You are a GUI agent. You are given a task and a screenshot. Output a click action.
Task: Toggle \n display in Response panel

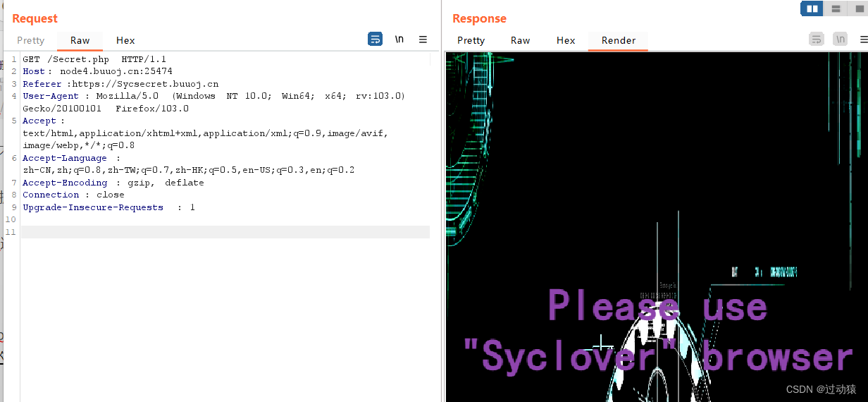(x=840, y=39)
